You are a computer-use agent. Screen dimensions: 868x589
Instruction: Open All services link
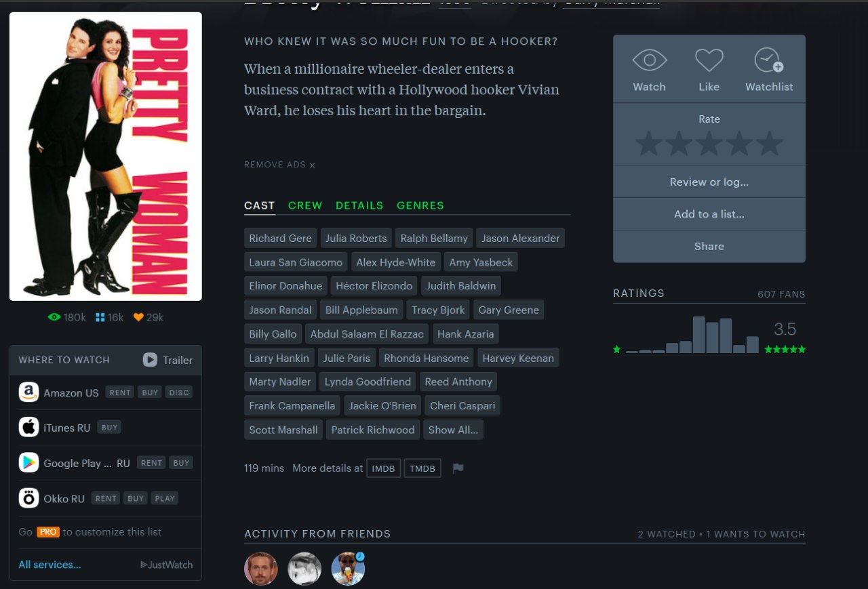(x=50, y=565)
